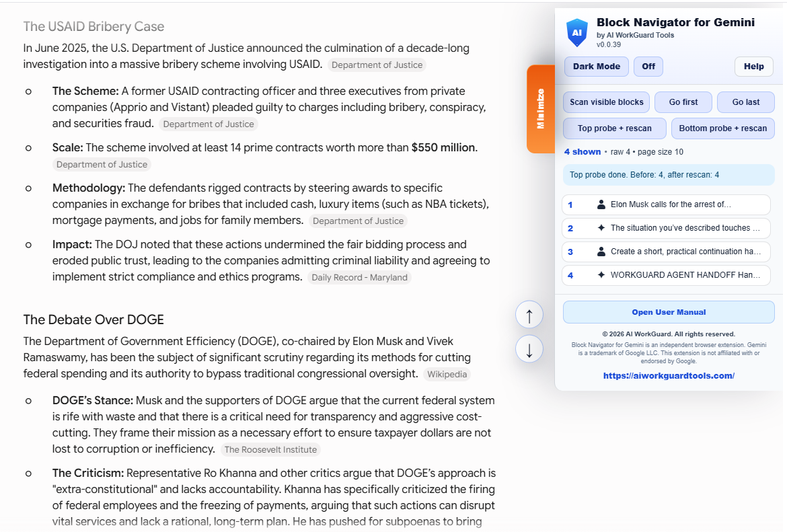This screenshot has width=787, height=532.
Task: Click 'The Scheme:' bold label
Action: point(85,91)
